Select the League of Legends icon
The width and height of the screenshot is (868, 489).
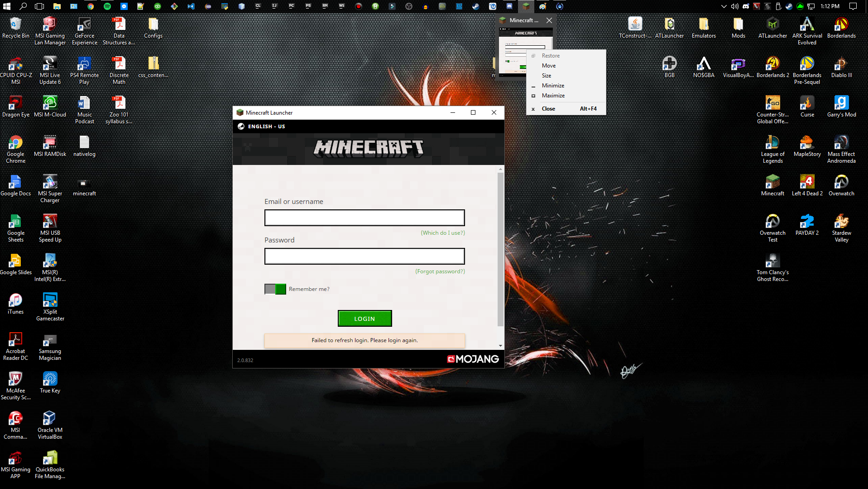click(x=773, y=149)
